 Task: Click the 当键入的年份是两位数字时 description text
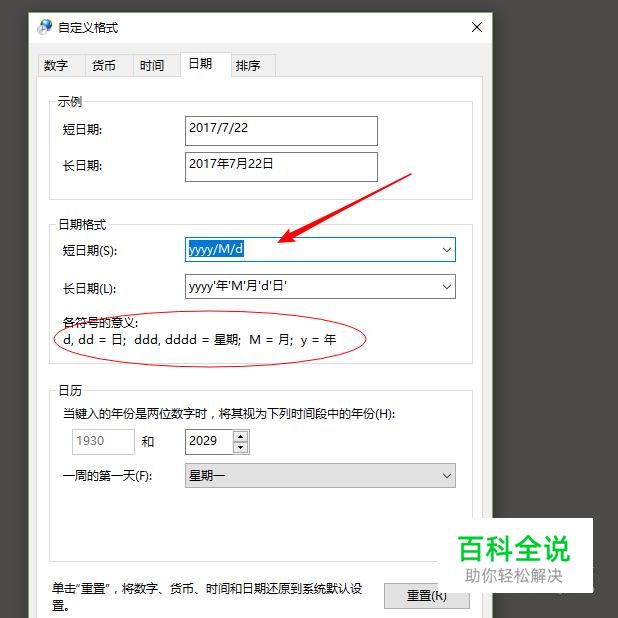[229, 413]
